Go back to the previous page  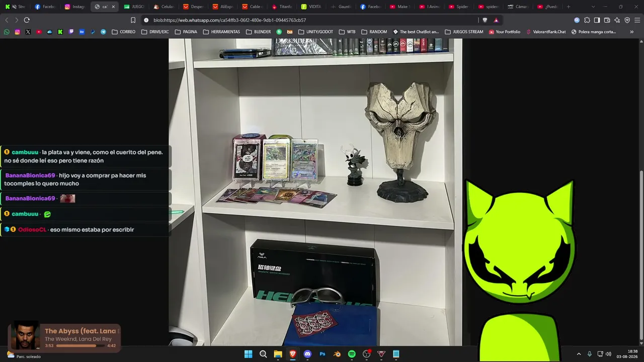(x=7, y=20)
